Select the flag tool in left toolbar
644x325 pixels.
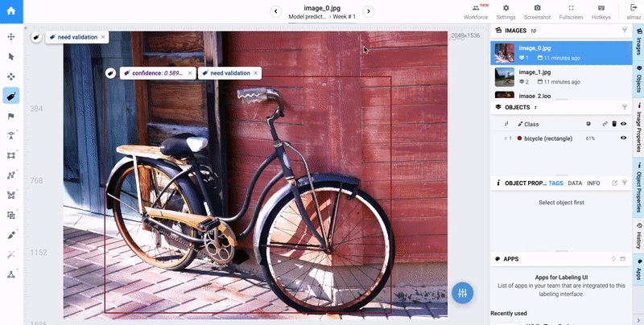(11, 116)
